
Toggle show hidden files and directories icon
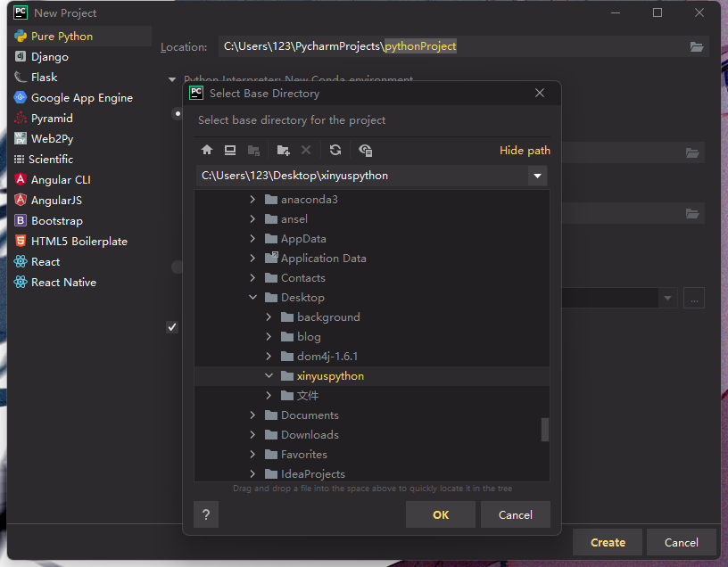(366, 150)
